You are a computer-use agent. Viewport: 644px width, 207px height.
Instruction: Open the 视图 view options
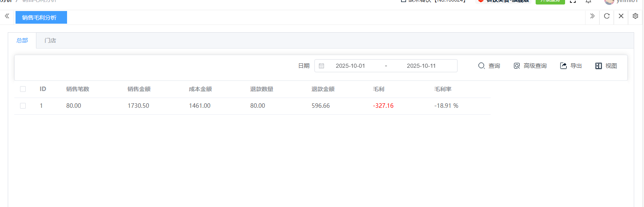606,66
